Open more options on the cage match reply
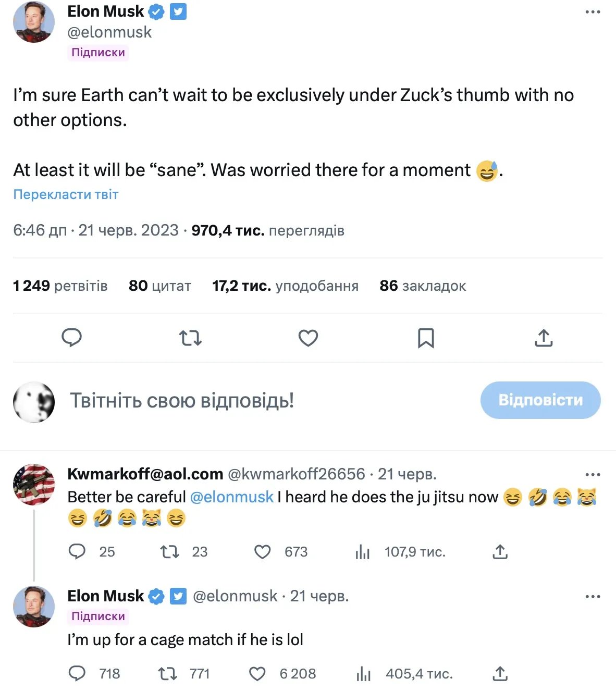Image resolution: width=616 pixels, height=691 pixels. coord(593,597)
